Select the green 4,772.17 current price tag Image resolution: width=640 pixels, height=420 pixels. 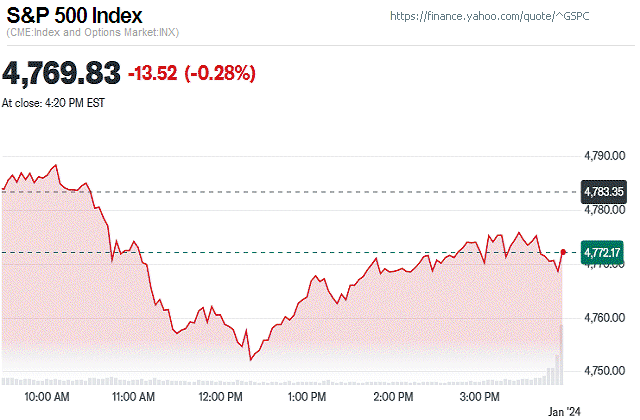click(603, 252)
